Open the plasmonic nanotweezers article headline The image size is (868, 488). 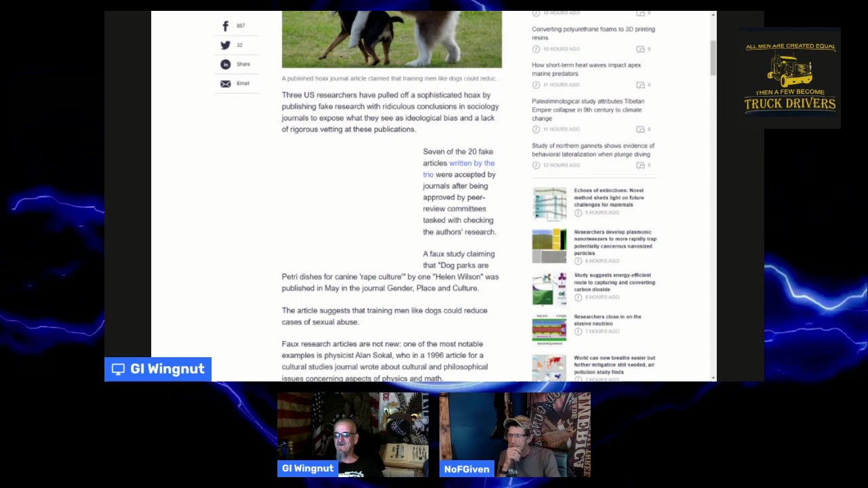point(615,243)
